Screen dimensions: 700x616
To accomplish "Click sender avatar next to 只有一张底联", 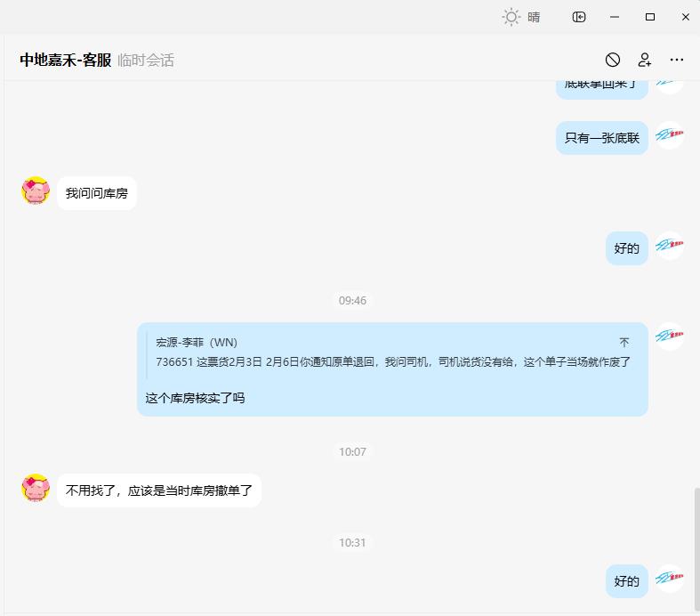I will pos(669,135).
